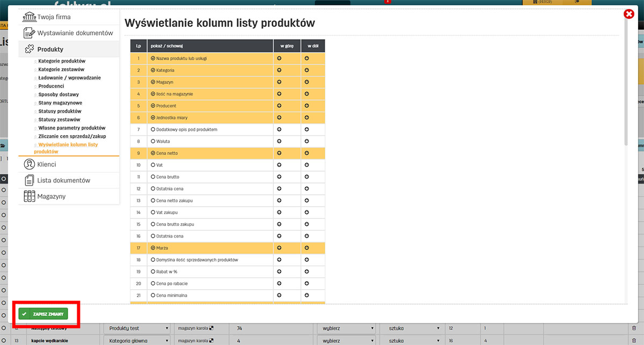Open the Twoja firma section icon

click(x=30, y=17)
